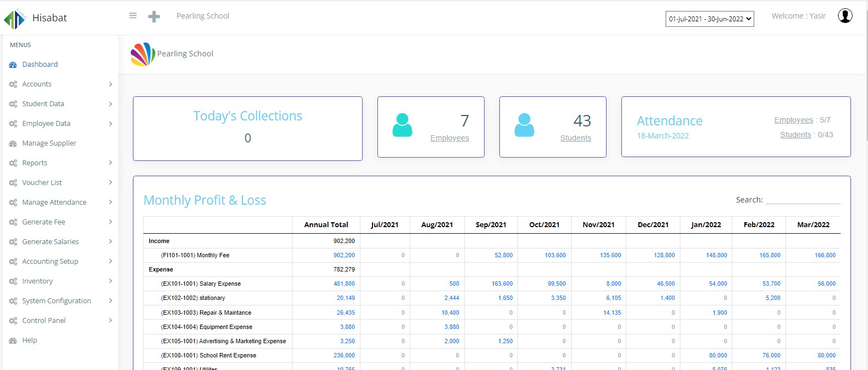Click the hamburger menu icon in header
This screenshot has width=868, height=370.
pyautogui.click(x=133, y=16)
